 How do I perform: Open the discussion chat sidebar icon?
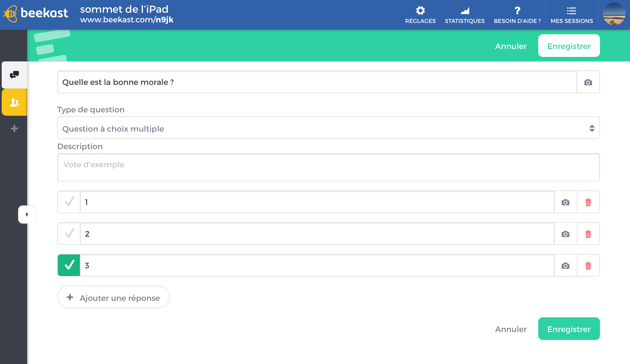(14, 75)
